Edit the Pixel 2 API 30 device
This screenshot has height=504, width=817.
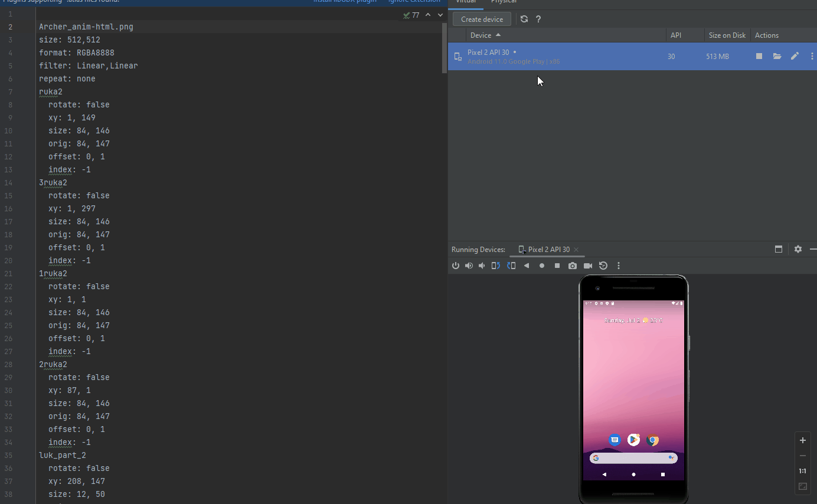coord(795,56)
